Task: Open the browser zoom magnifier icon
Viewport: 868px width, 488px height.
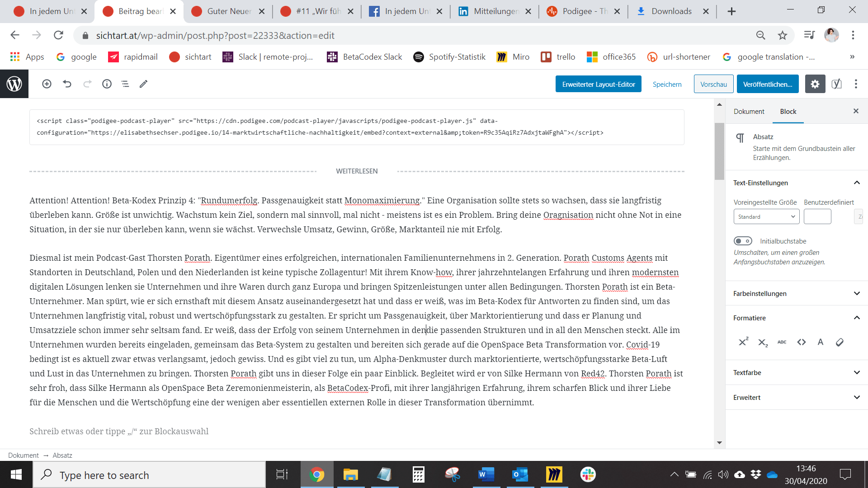Action: [x=761, y=35]
